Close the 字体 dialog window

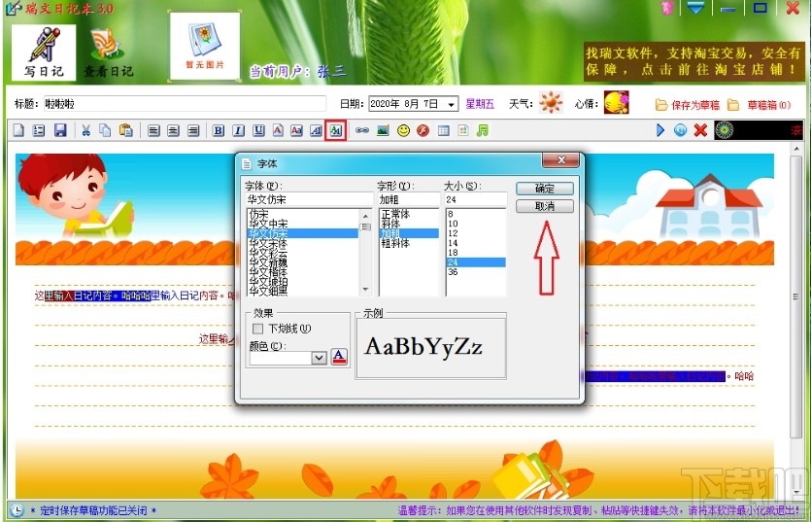pyautogui.click(x=560, y=160)
